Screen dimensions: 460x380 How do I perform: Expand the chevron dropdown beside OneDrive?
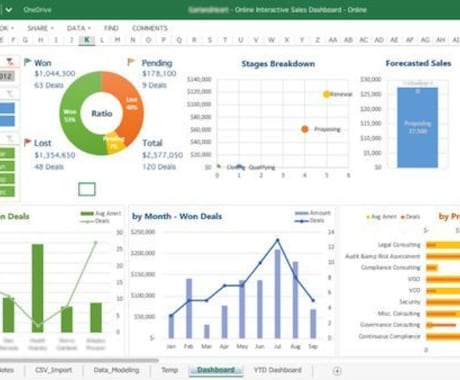pyautogui.click(x=9, y=10)
